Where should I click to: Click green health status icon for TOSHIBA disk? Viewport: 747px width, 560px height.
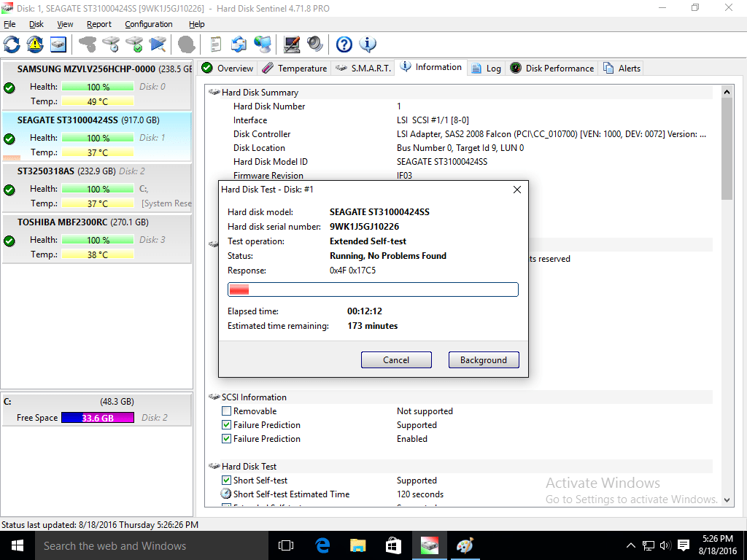(9, 241)
